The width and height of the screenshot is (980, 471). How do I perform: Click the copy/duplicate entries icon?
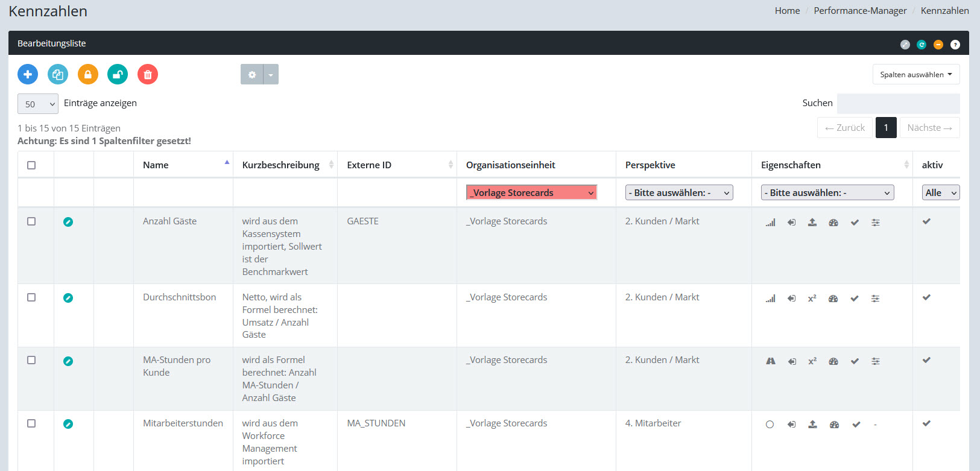tap(58, 74)
